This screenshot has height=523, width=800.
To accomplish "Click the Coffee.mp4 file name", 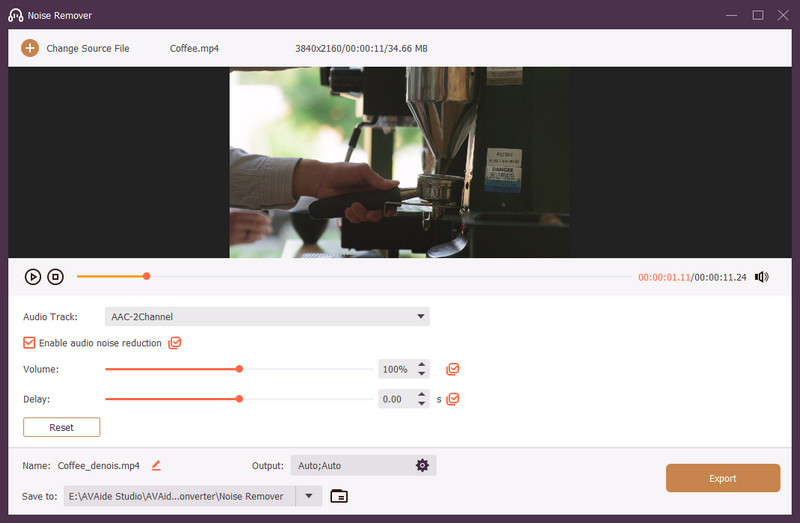I will [x=194, y=48].
